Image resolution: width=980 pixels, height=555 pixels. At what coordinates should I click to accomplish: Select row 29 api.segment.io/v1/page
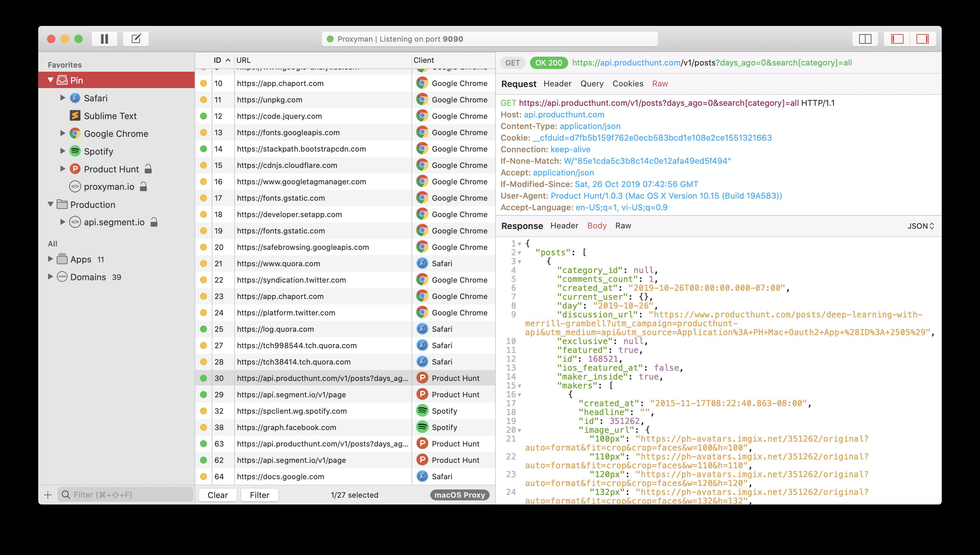click(x=345, y=395)
